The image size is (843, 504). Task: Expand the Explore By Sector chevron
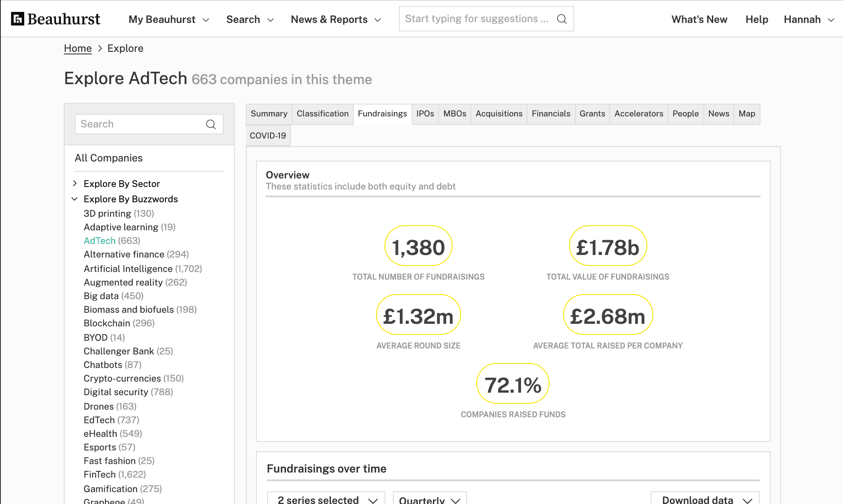pos(75,183)
